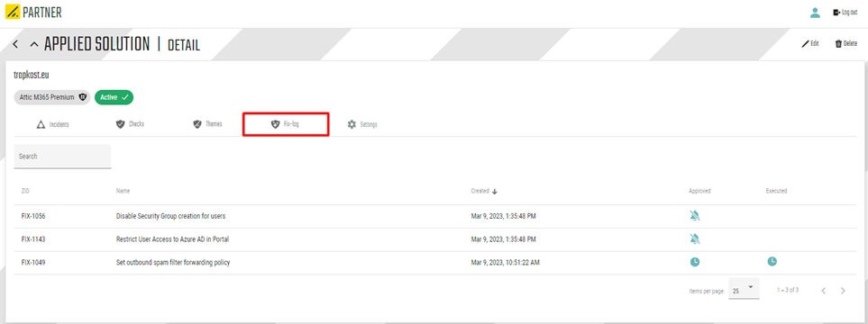Image resolution: width=868 pixels, height=324 pixels.
Task: Go to next page with right chevron
Action: coord(843,291)
